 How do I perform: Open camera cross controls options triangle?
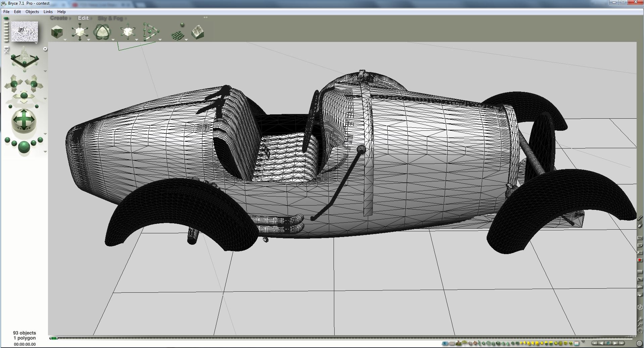[45, 99]
